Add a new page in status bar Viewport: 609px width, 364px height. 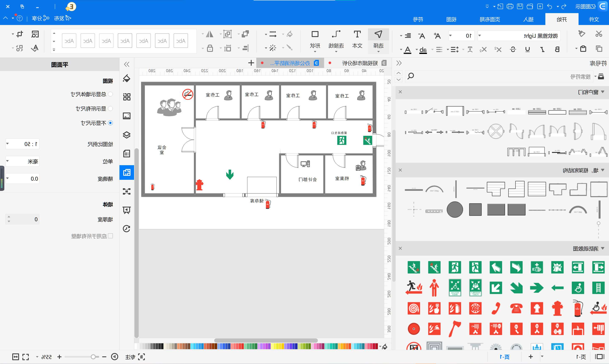click(531, 357)
